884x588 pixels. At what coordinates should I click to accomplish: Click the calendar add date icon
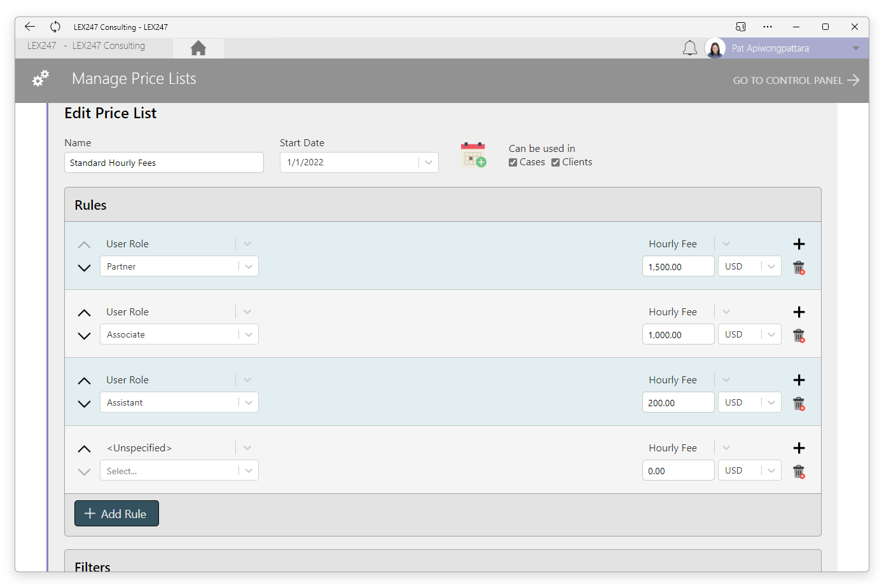(x=473, y=154)
